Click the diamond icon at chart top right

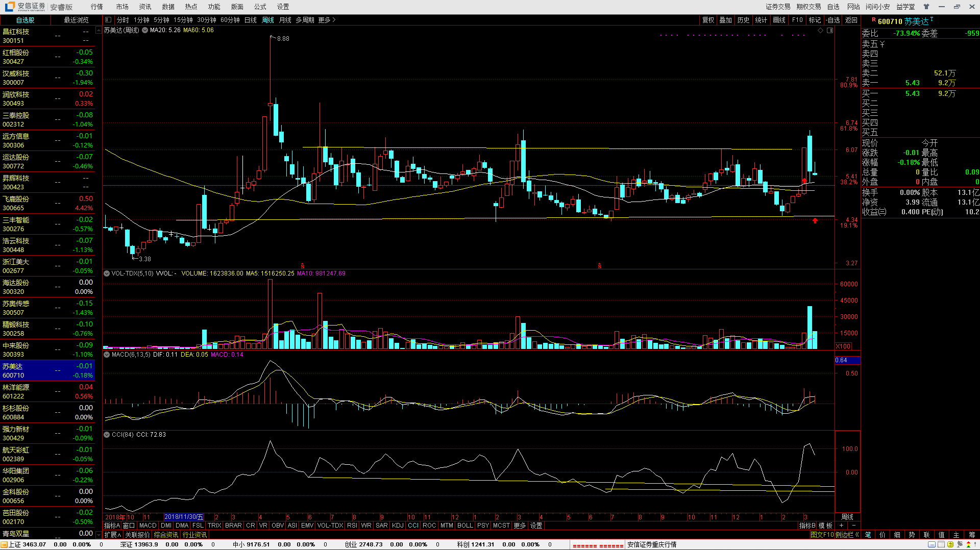pyautogui.click(x=821, y=31)
